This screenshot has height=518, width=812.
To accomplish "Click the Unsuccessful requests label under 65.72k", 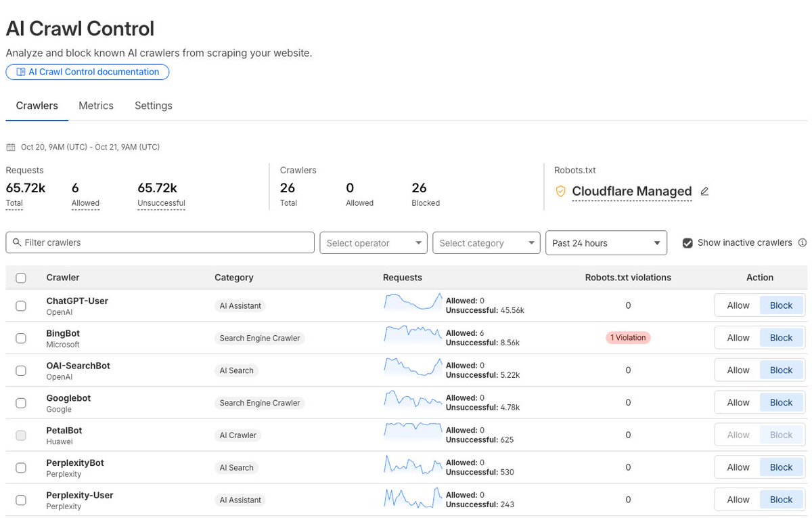I will 161,203.
